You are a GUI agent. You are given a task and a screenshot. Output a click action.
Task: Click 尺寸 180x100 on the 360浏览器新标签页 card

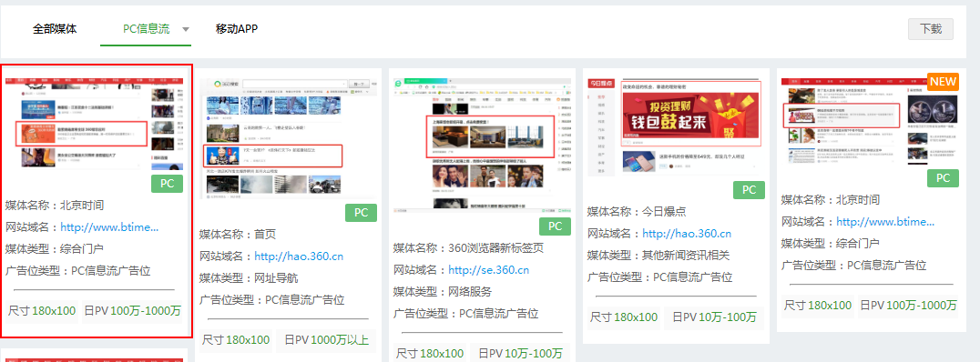(430, 353)
